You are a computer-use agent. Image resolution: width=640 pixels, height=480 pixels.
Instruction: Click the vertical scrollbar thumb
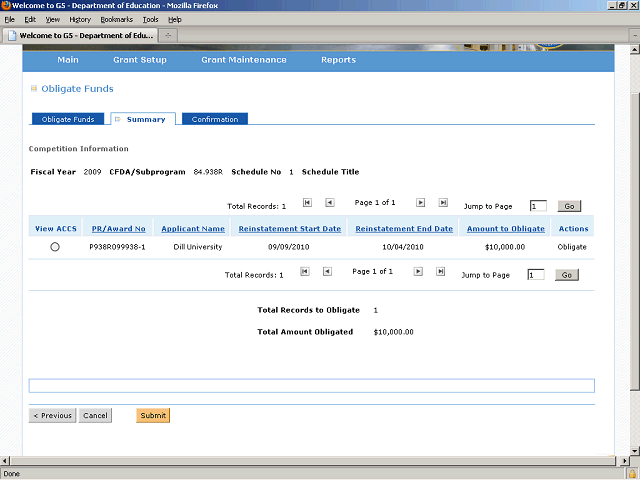[635, 241]
